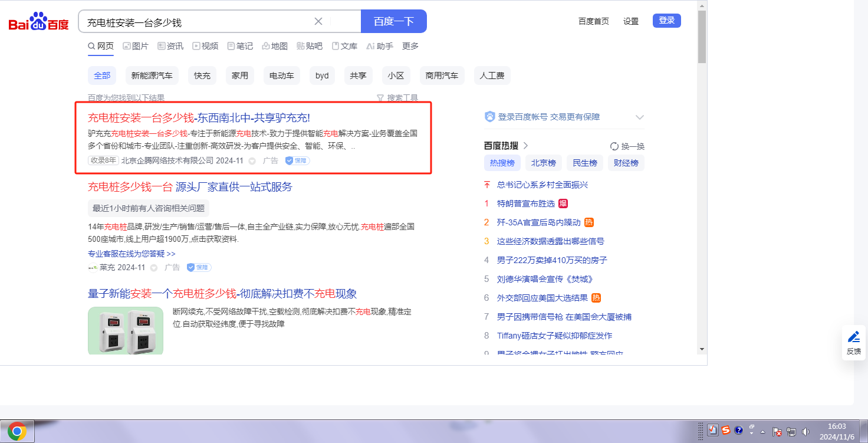Open the 更多 dropdown in search categories
Screen dimensions: 868x443
tap(410, 46)
